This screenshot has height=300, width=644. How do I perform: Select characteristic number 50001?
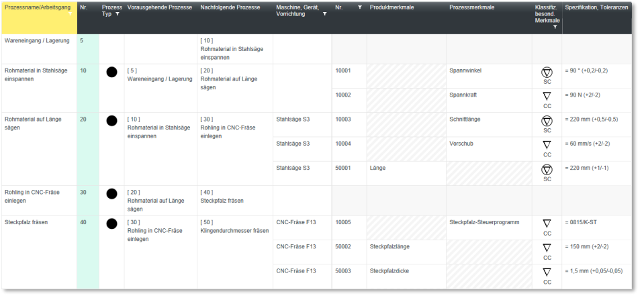coord(343,168)
